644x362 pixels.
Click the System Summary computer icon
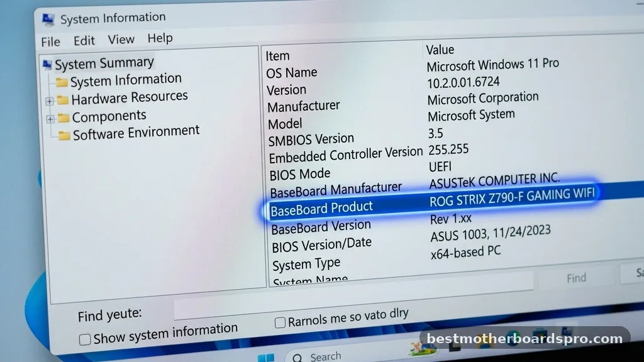pyautogui.click(x=47, y=65)
